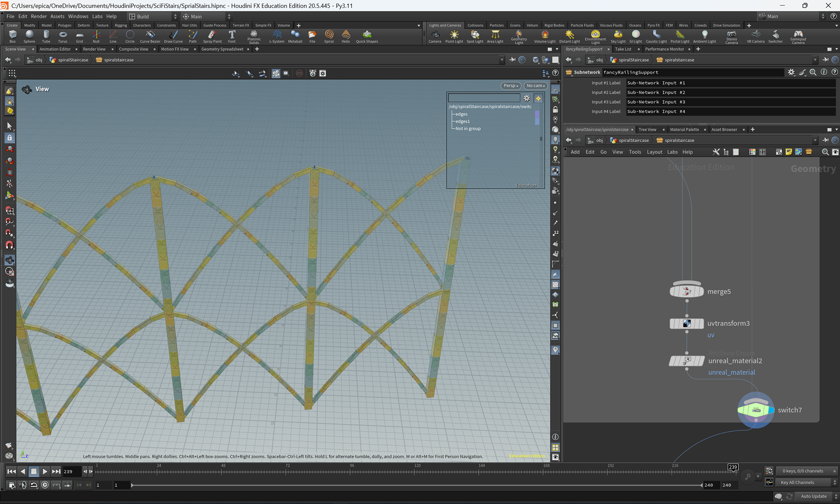
Task: Click the frame 239 timeline marker
Action: [733, 467]
